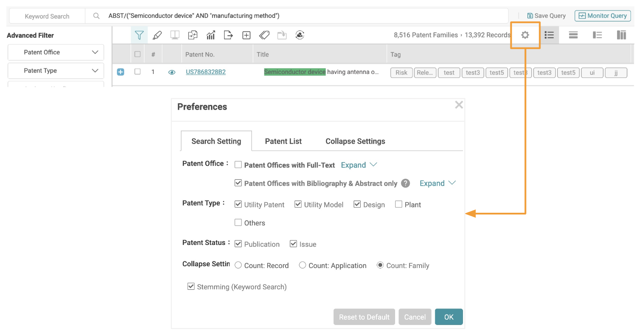Open the bar chart analysis icon
This screenshot has height=335, width=644.
211,35
